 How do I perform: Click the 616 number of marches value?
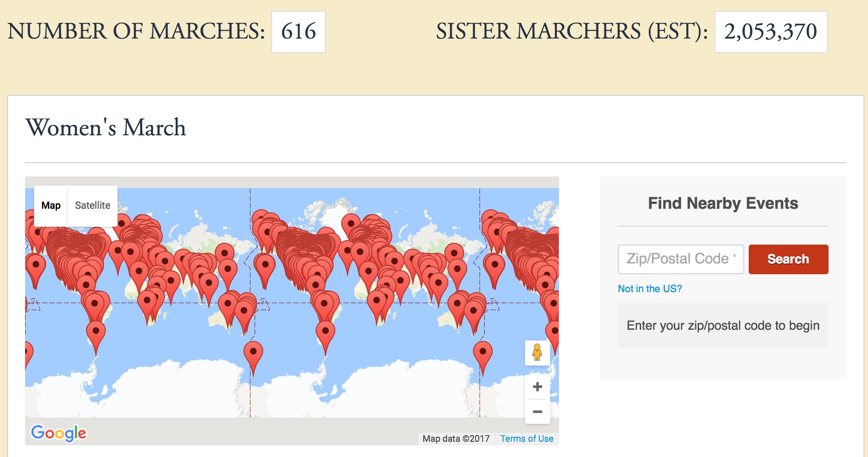(299, 32)
